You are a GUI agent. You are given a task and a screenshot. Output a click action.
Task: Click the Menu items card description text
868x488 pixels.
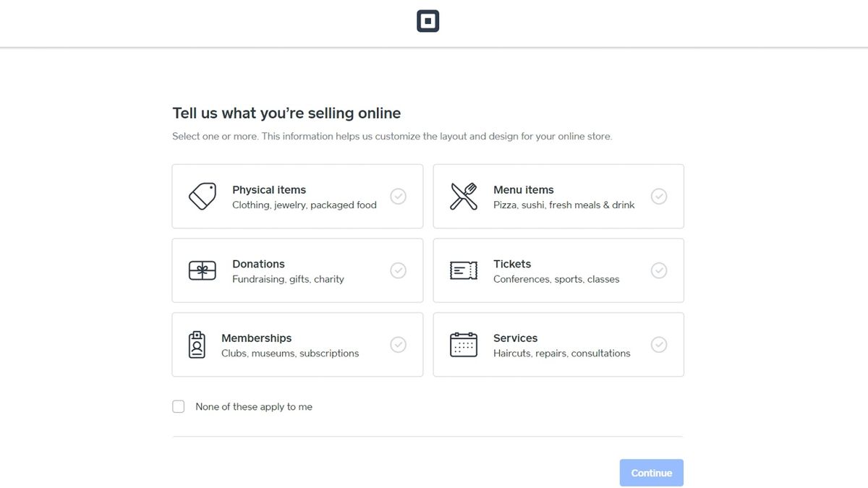coord(563,205)
